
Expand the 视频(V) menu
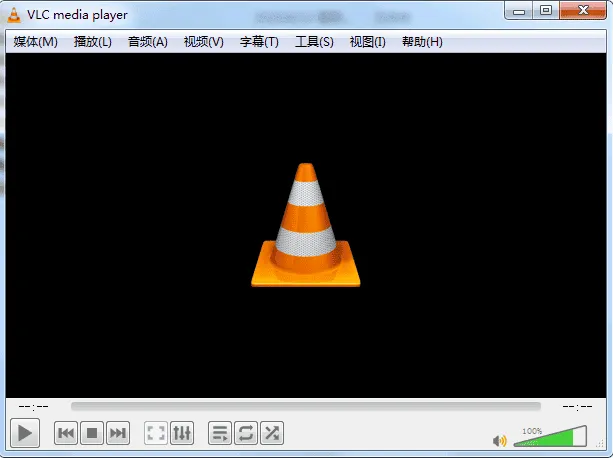tap(204, 42)
